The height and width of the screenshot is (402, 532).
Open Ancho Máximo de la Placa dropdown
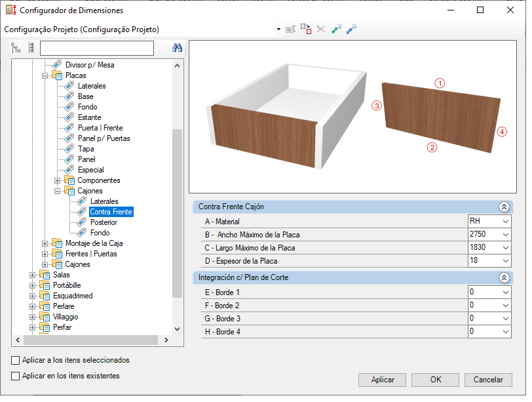tap(506, 235)
